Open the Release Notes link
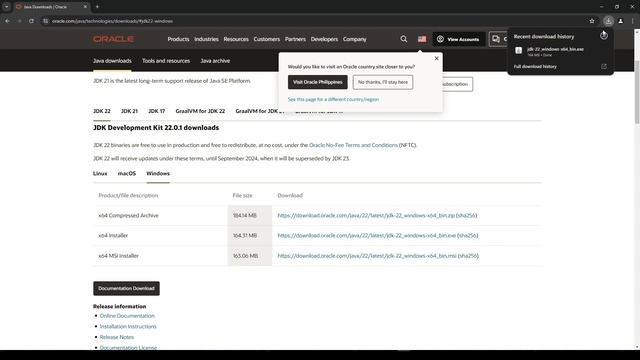Image resolution: width=640 pixels, height=360 pixels. 117,337
